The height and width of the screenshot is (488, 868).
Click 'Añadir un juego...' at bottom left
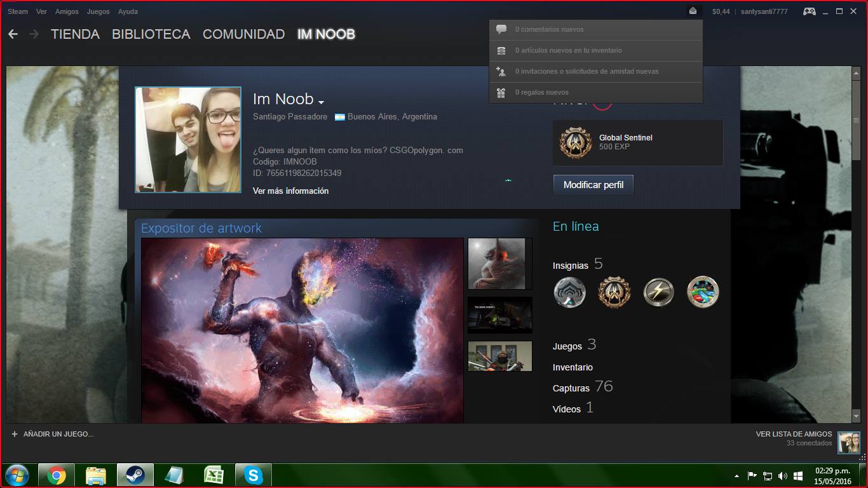click(52, 434)
